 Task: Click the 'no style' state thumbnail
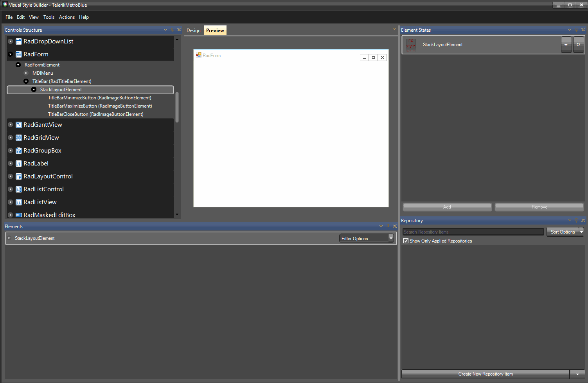click(x=411, y=45)
